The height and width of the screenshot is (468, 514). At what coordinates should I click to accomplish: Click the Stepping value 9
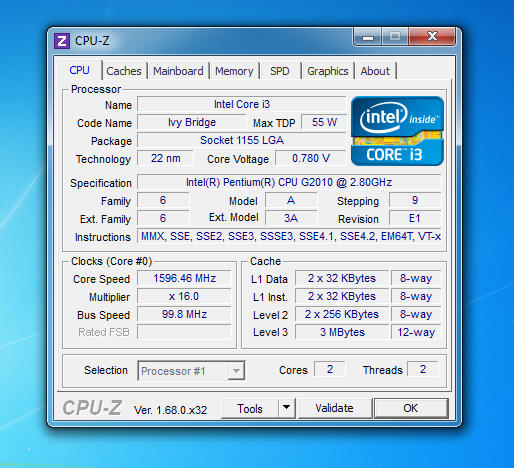(x=415, y=200)
